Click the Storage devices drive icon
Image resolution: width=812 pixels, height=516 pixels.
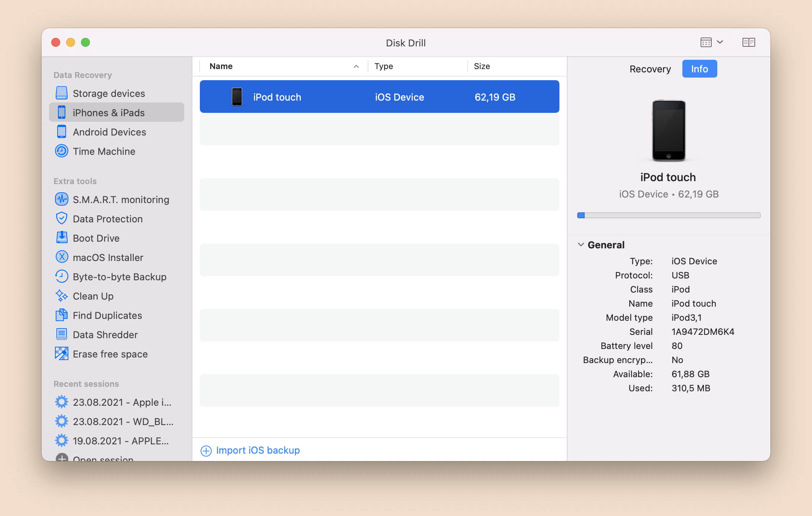[x=62, y=93]
